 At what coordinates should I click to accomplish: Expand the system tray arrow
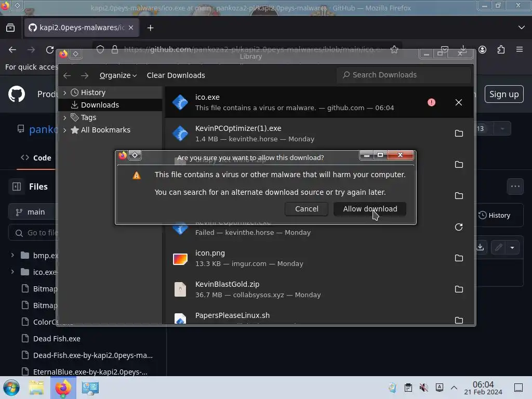click(454, 388)
